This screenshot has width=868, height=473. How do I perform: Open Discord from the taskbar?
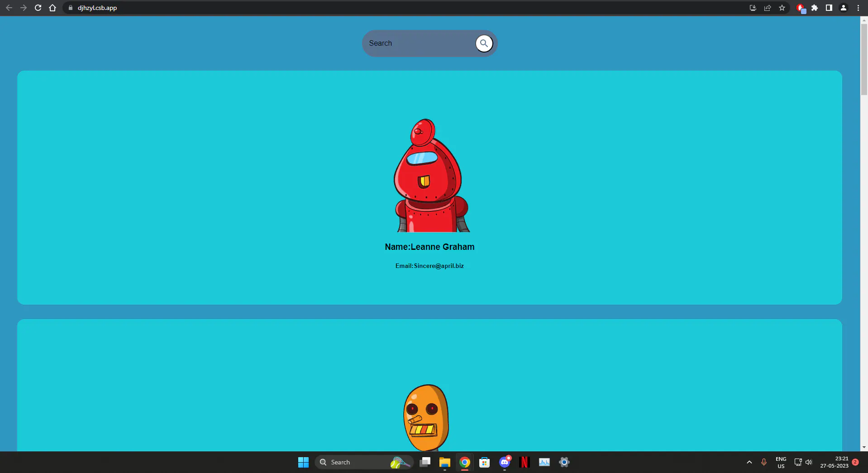(505, 462)
